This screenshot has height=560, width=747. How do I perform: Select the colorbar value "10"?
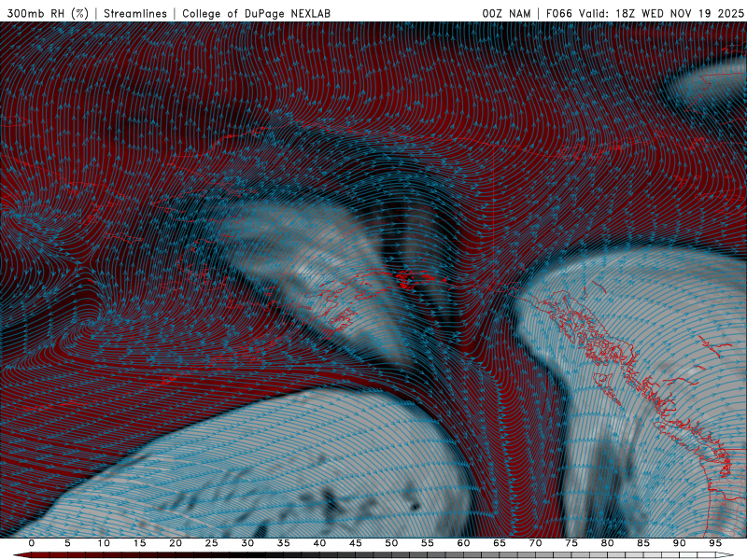tap(104, 543)
